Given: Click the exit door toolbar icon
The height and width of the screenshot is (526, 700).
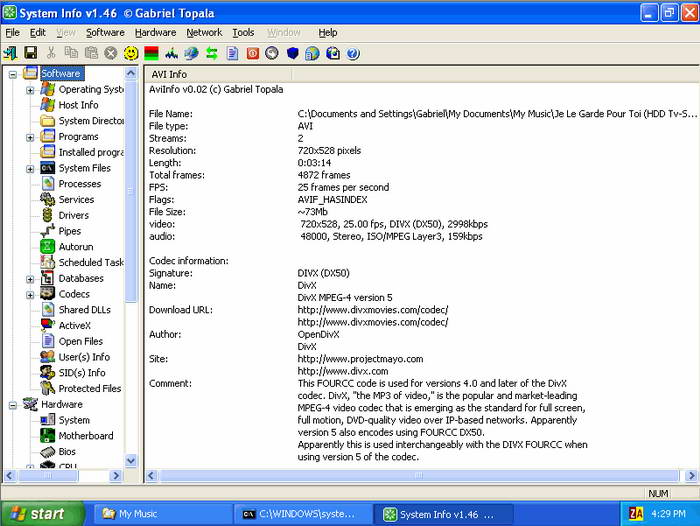Looking at the screenshot, I should point(10,53).
